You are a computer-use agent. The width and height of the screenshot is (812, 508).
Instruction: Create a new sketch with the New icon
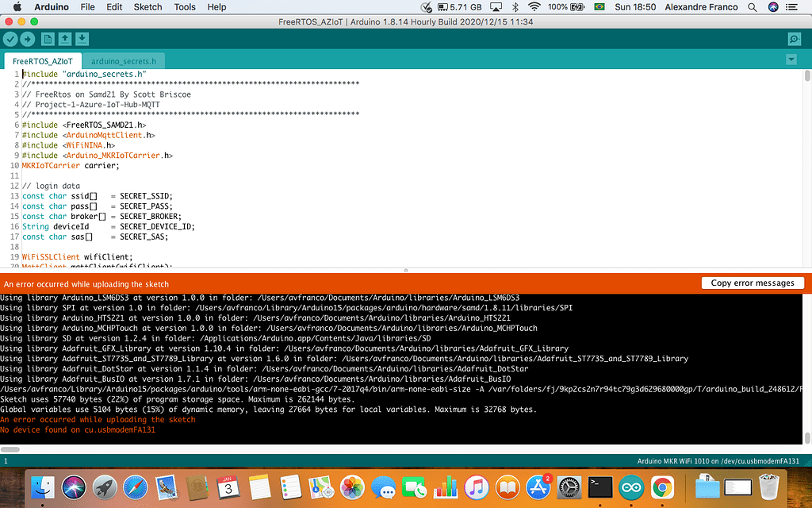coord(47,39)
